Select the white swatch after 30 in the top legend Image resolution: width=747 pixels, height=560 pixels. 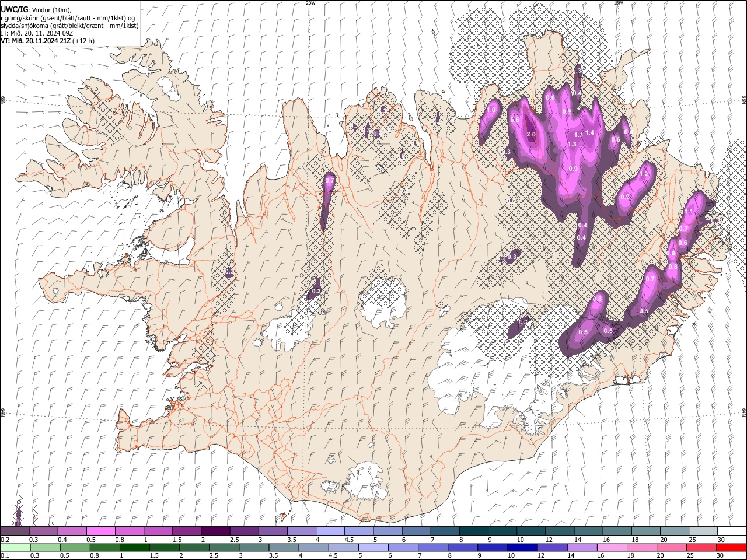732,531
